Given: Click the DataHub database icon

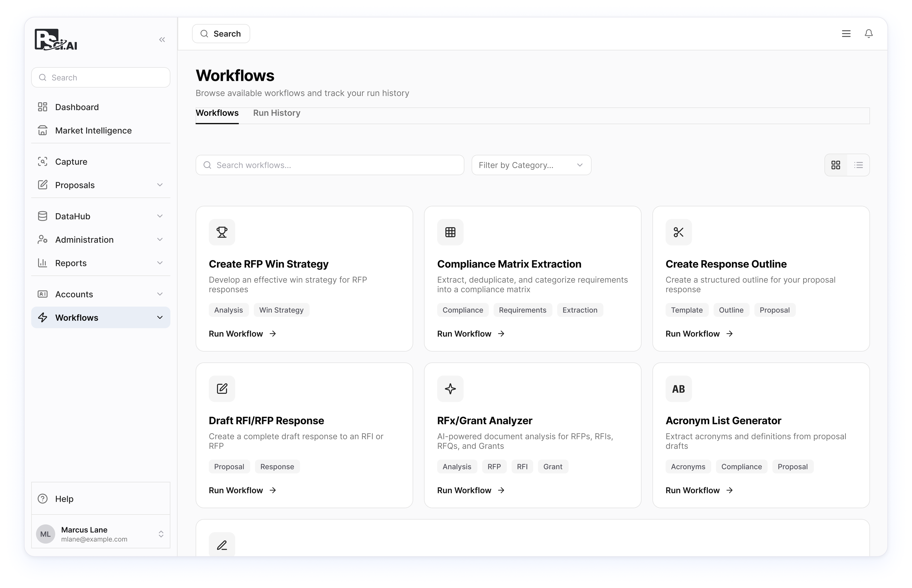Looking at the screenshot, I should [x=42, y=216].
